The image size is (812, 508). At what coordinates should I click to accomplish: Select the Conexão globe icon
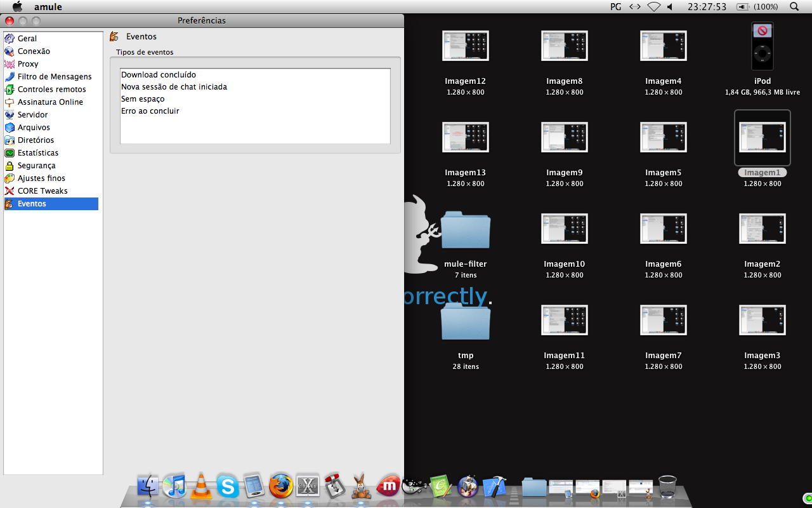click(x=10, y=51)
